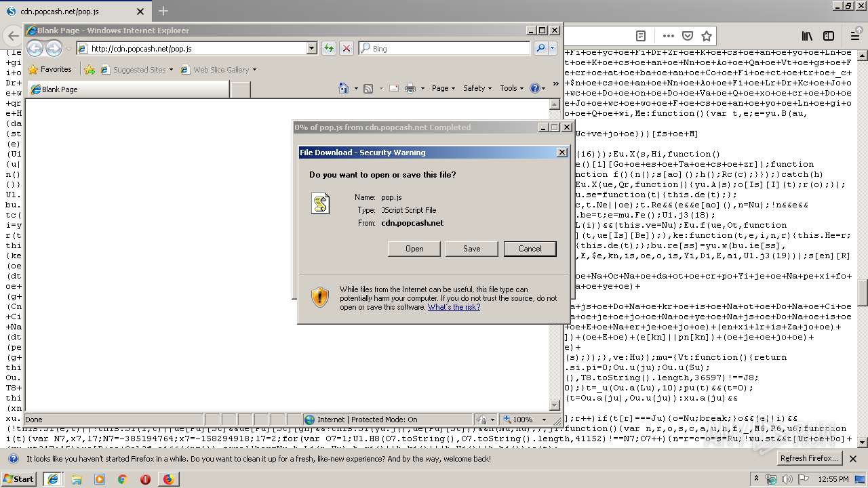
Task: Show hidden tray icons arrow
Action: pyautogui.click(x=756, y=479)
